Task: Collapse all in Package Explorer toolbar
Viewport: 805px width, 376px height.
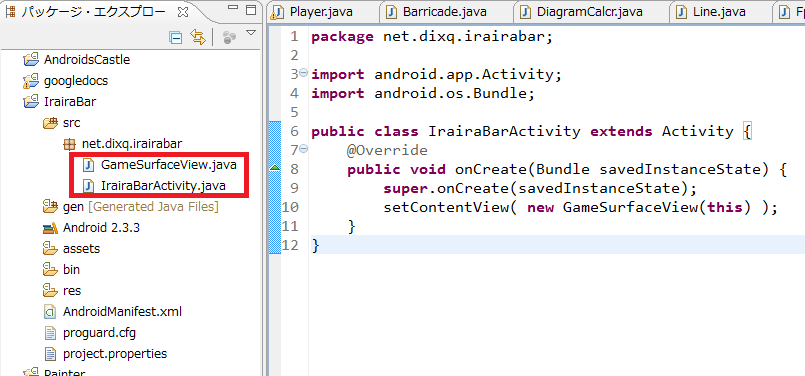Action: (176, 37)
